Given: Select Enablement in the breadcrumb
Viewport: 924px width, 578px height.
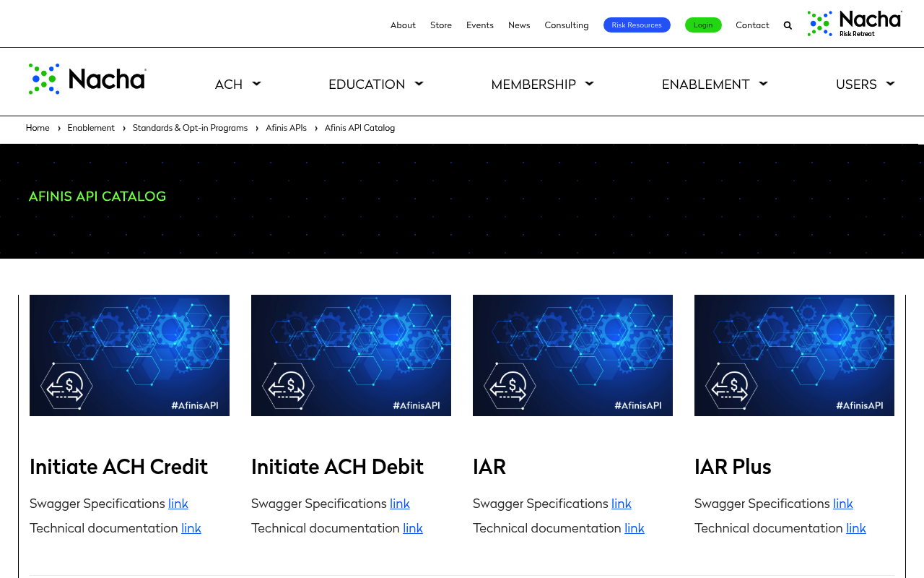Looking at the screenshot, I should [x=91, y=128].
